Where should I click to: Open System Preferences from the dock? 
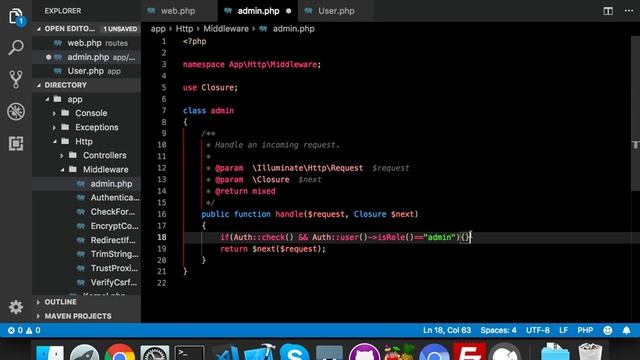pyautogui.click(x=155, y=353)
